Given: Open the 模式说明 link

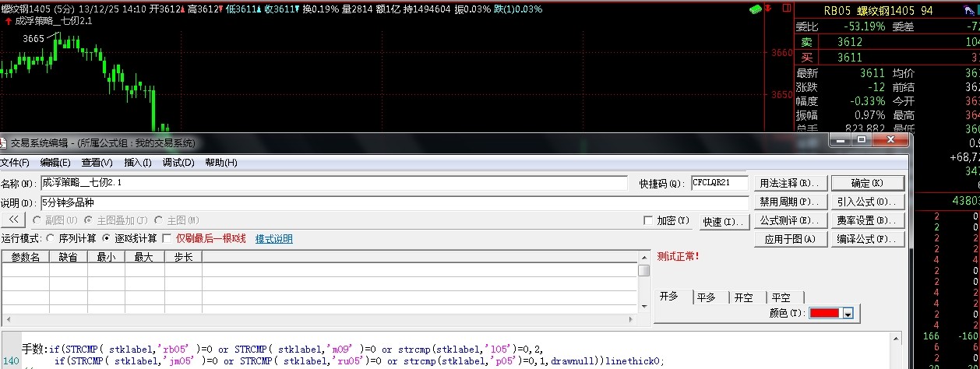Looking at the screenshot, I should pos(274,239).
